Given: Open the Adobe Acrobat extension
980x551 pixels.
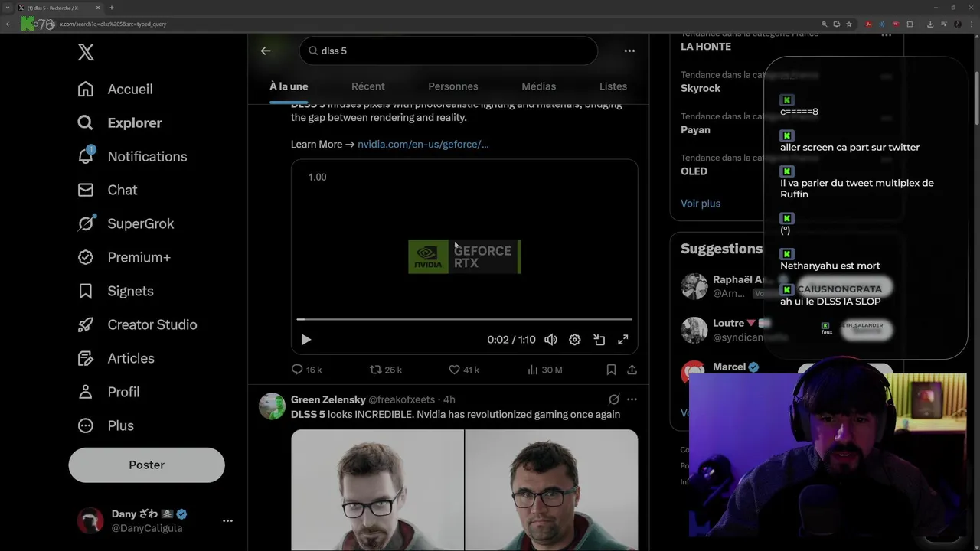Looking at the screenshot, I should pos(868,24).
